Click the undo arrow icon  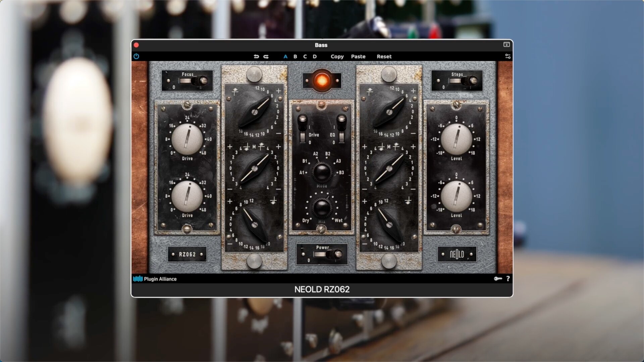pos(256,56)
